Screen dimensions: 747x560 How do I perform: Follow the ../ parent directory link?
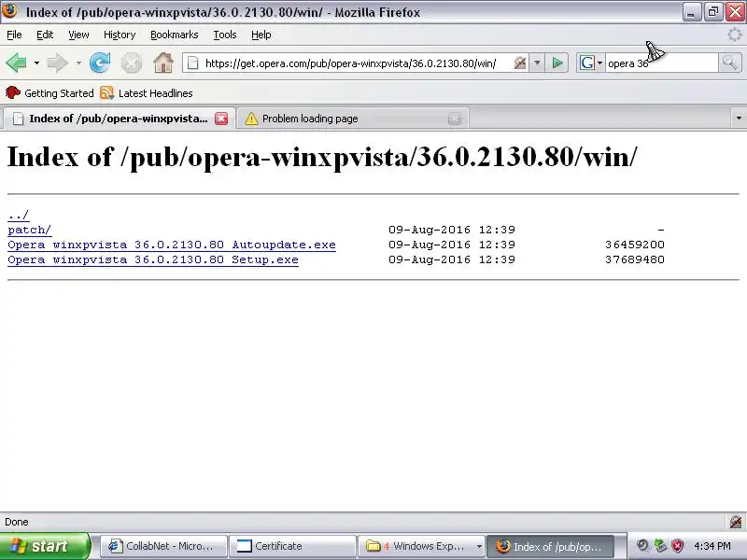(x=18, y=215)
